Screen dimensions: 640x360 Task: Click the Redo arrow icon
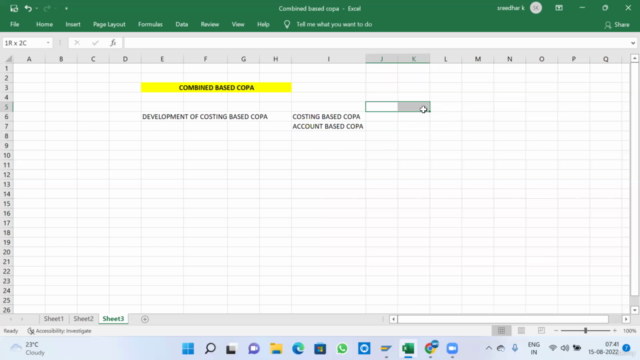(47, 8)
